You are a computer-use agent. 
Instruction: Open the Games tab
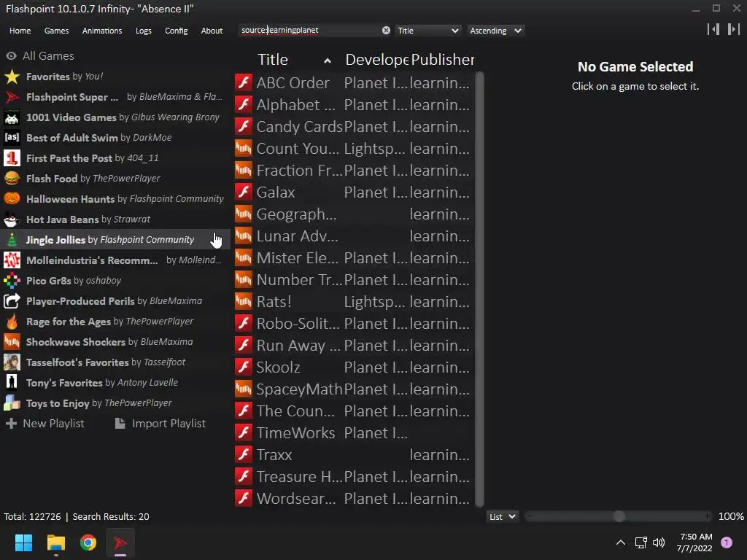[x=56, y=31]
